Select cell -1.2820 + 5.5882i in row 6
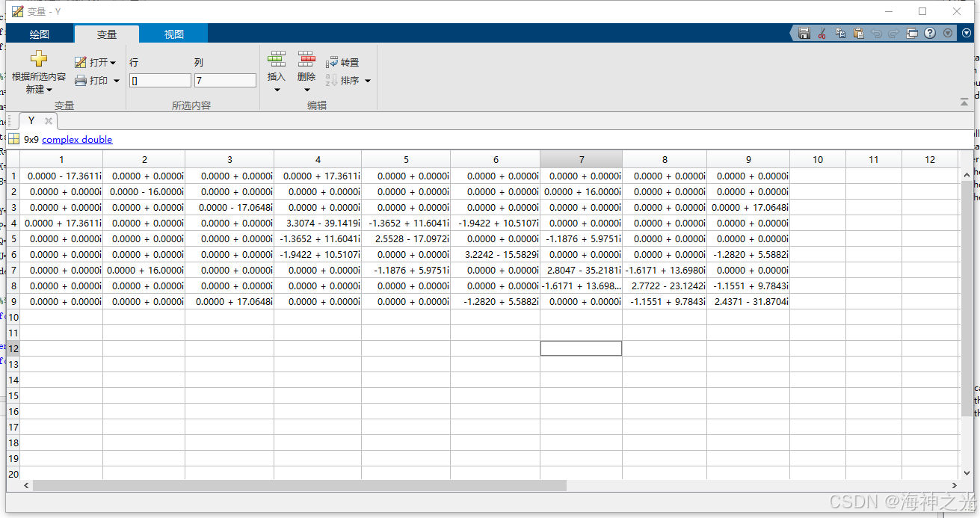 748,254
